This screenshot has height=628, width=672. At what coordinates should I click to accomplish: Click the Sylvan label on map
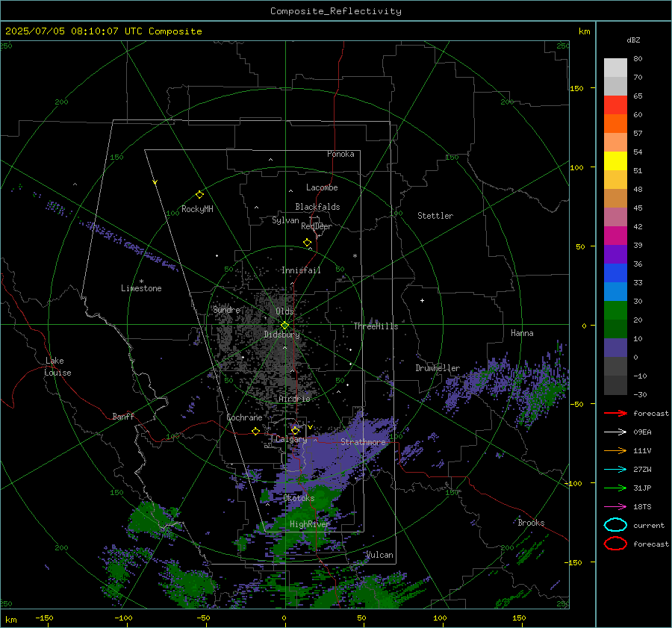click(285, 220)
